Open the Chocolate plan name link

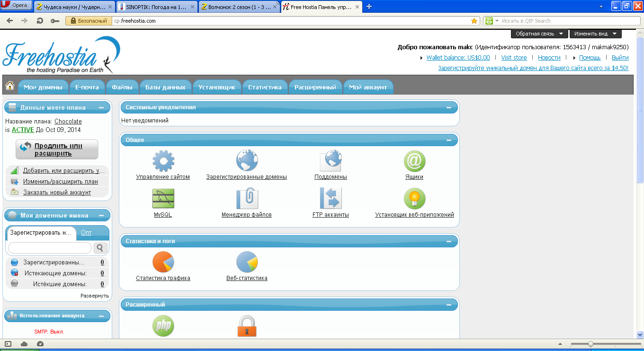[x=68, y=121]
